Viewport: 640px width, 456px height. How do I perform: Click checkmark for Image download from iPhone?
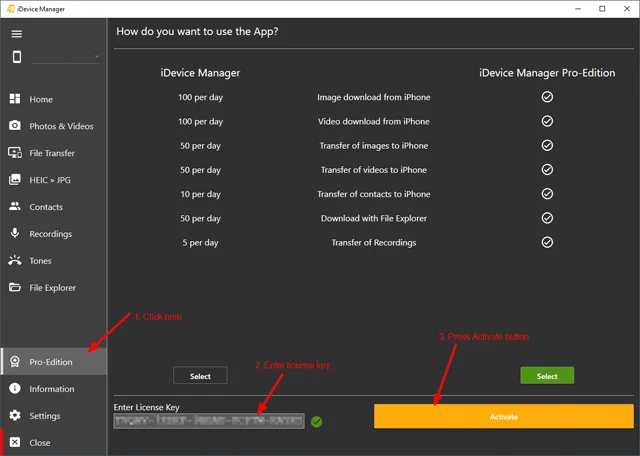[x=547, y=97]
